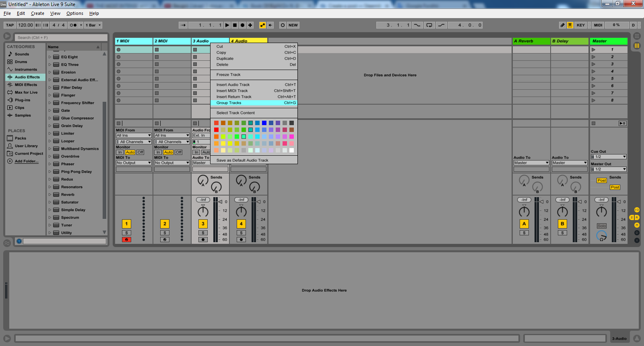Click Master Solo button

click(601, 226)
